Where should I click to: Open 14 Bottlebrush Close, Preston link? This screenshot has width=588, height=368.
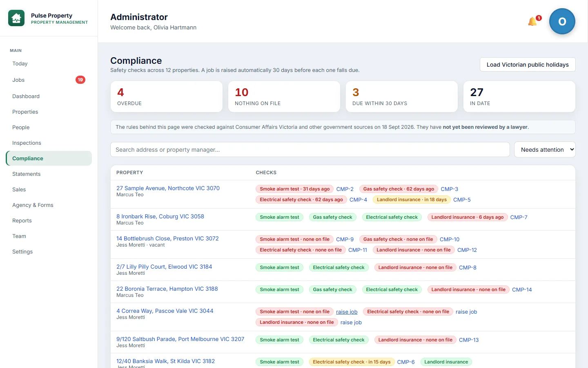167,238
